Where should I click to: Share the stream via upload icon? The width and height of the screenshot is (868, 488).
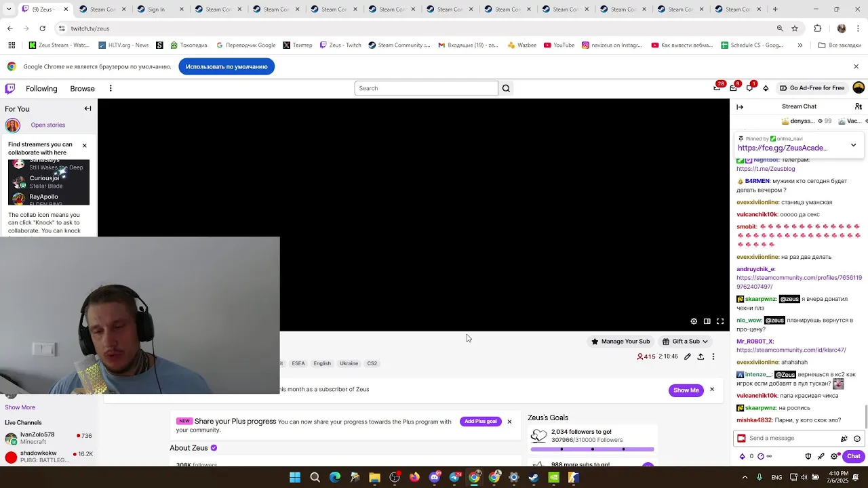click(701, 357)
